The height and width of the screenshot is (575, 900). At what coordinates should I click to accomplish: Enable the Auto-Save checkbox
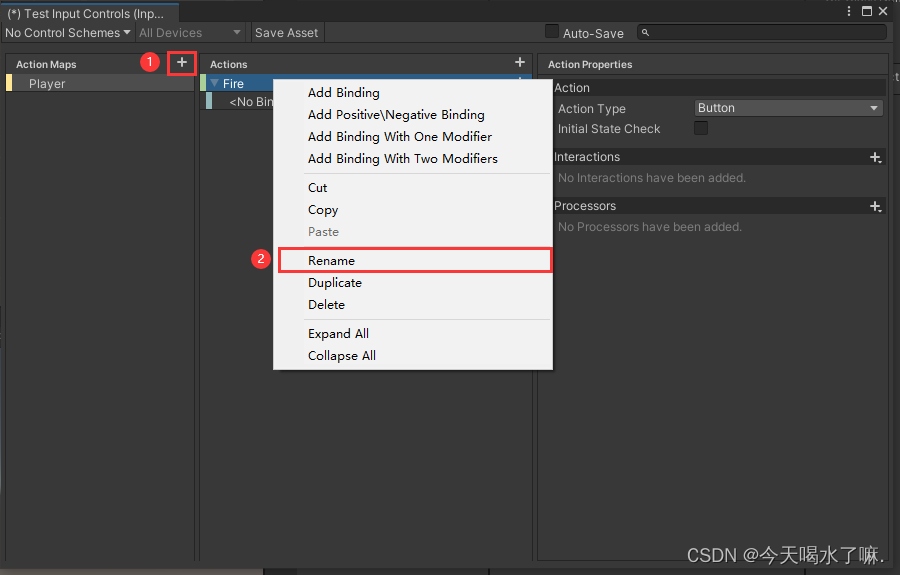point(552,32)
